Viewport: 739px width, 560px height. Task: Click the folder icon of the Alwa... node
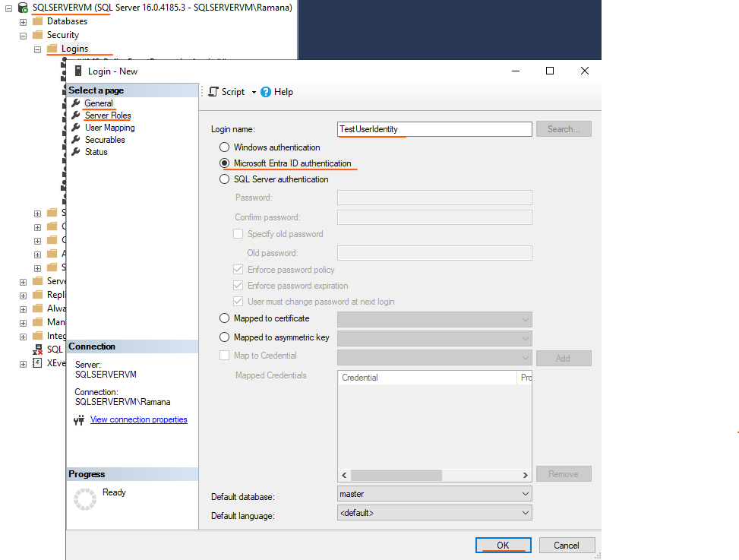coord(38,308)
